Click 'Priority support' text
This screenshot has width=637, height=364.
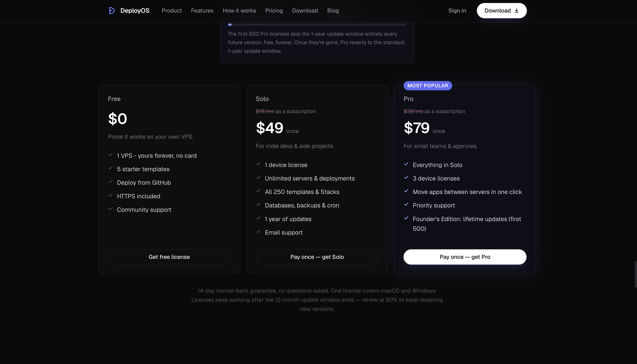tap(434, 205)
